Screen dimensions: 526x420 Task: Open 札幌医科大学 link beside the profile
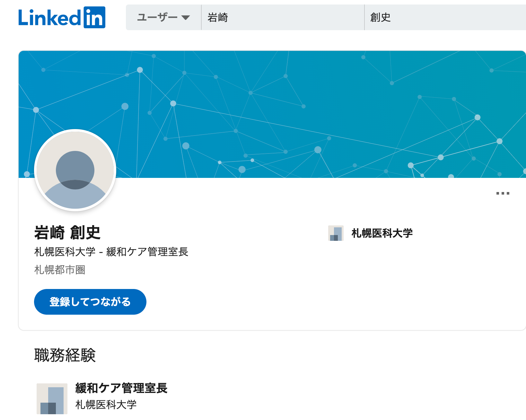click(x=382, y=233)
